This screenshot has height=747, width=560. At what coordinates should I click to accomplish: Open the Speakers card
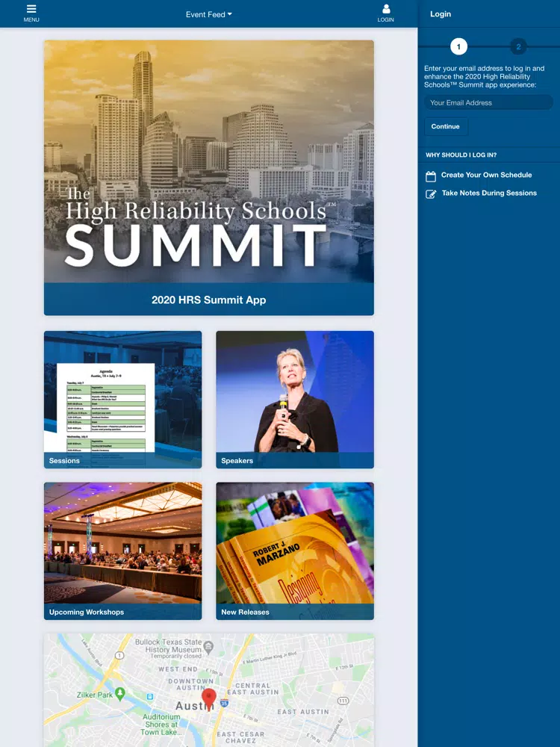pos(295,400)
